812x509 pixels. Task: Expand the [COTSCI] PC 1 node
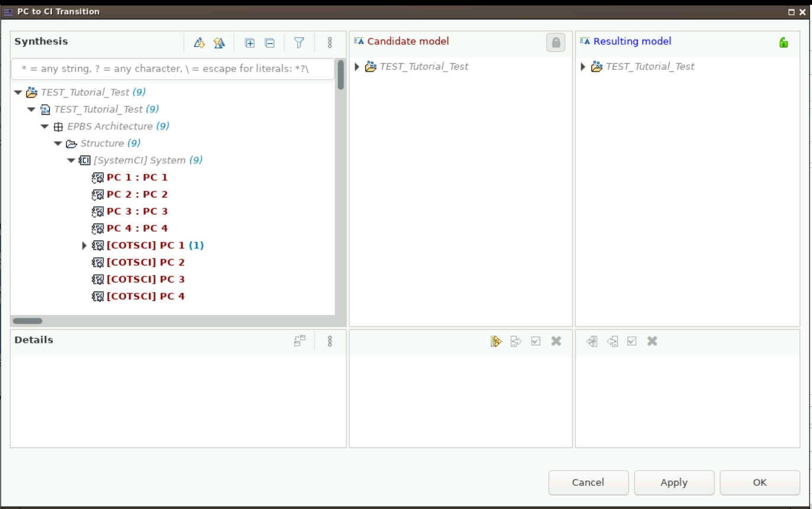85,245
